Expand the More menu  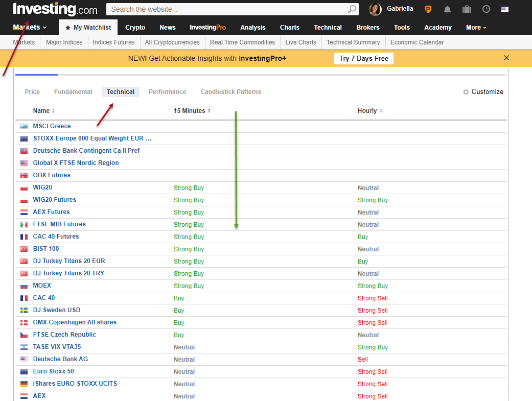pyautogui.click(x=476, y=28)
